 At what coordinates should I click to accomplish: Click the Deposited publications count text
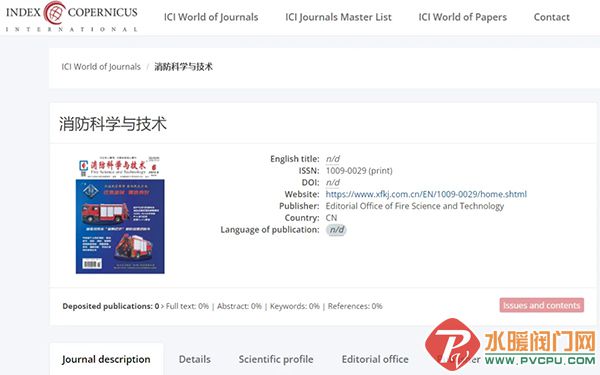point(111,306)
